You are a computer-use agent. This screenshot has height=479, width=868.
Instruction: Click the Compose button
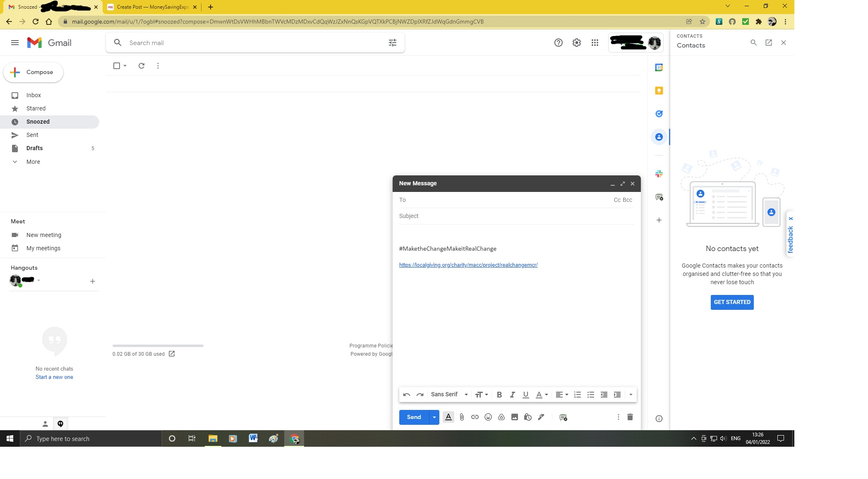click(34, 72)
